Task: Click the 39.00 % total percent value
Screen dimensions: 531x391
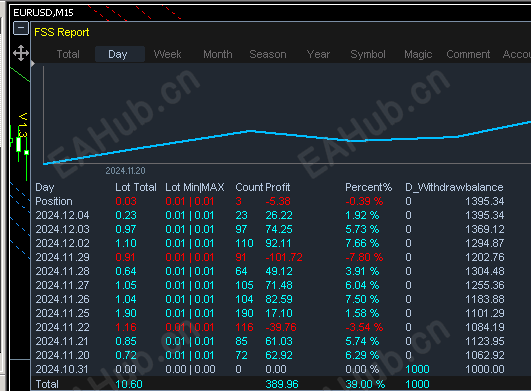Action: click(x=365, y=384)
